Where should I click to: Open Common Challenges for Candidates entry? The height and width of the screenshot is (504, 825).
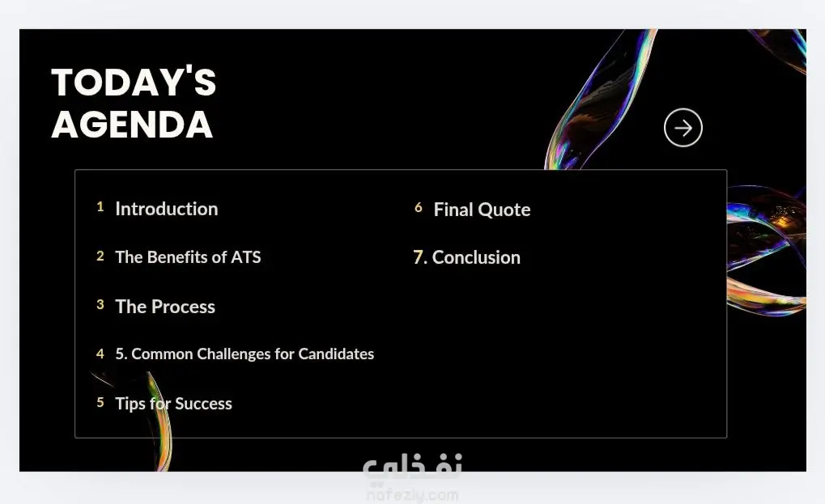pyautogui.click(x=245, y=354)
